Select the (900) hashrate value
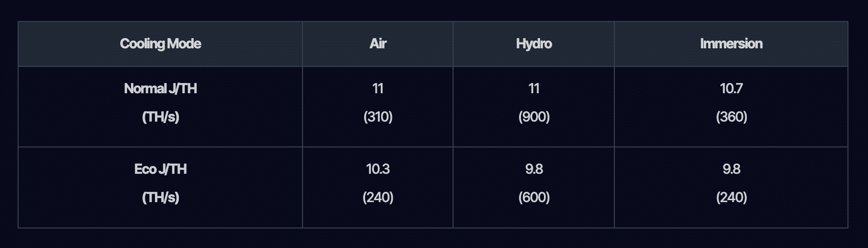The height and width of the screenshot is (248, 868). (534, 117)
